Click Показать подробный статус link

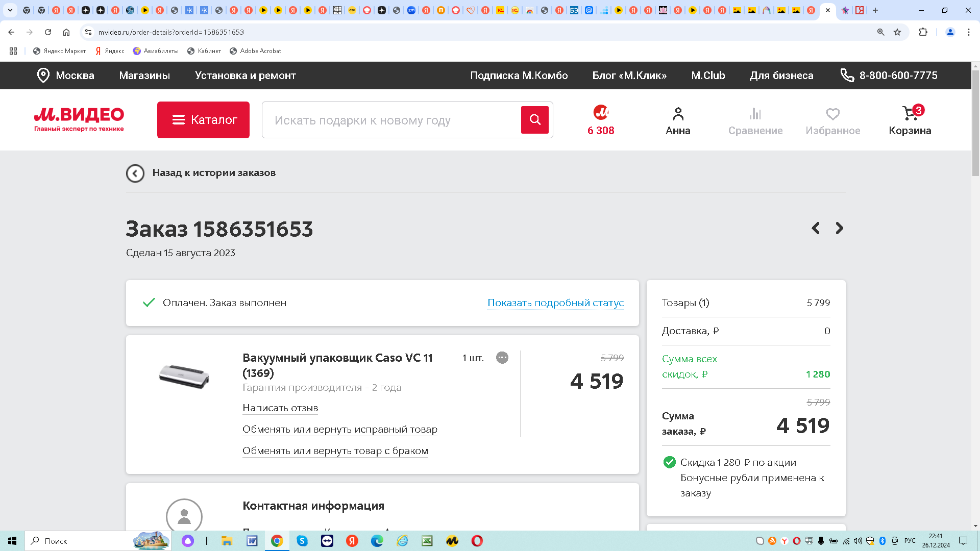[556, 303]
